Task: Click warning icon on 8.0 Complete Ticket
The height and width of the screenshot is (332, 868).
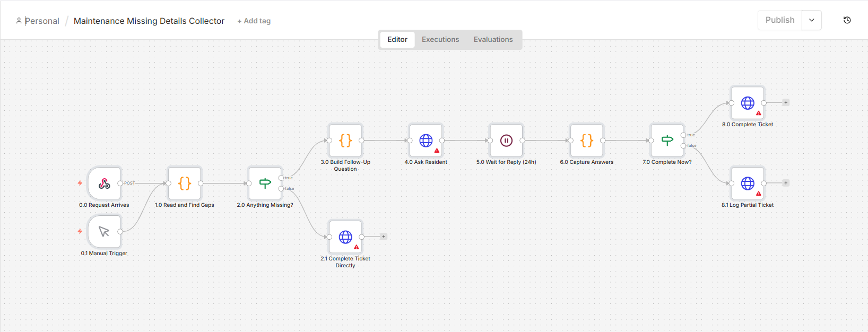Action: (759, 113)
